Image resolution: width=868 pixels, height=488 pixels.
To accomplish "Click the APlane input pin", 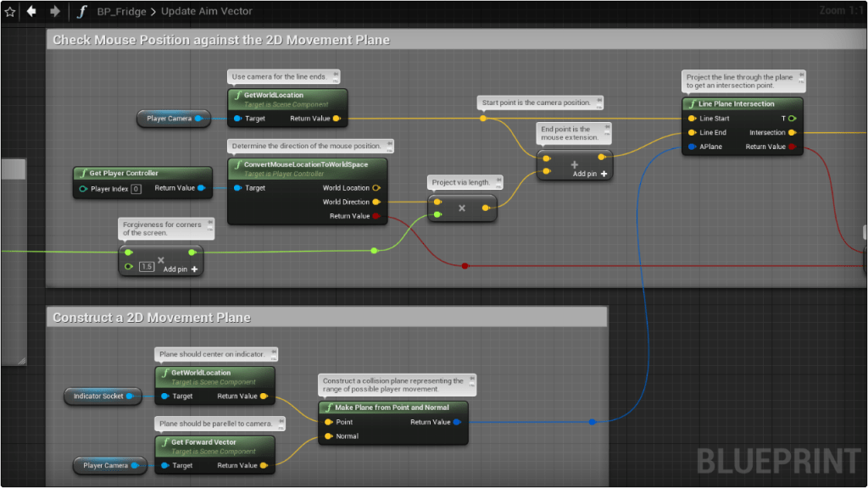I will tap(693, 147).
